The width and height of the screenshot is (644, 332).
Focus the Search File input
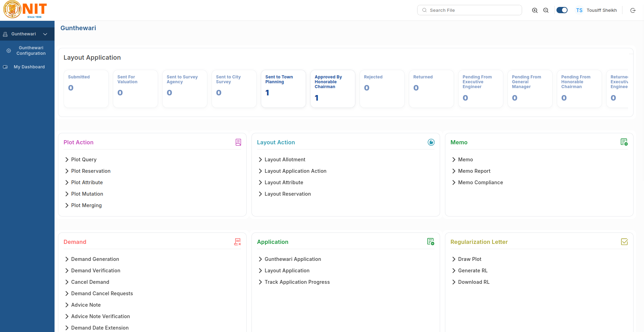[x=470, y=10]
